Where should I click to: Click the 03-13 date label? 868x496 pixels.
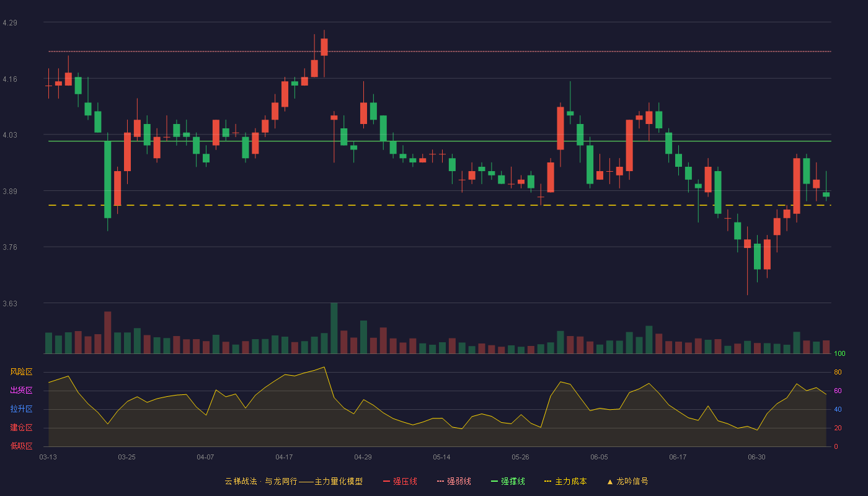coord(48,457)
